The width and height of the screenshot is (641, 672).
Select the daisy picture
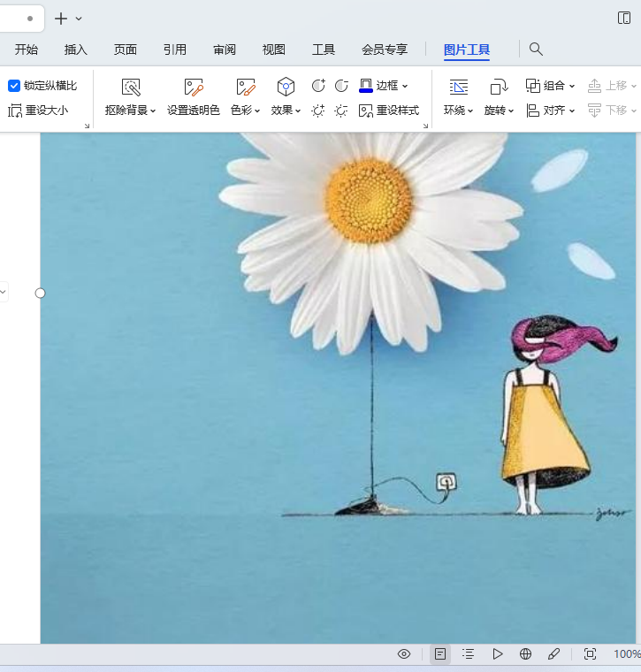tap(338, 388)
